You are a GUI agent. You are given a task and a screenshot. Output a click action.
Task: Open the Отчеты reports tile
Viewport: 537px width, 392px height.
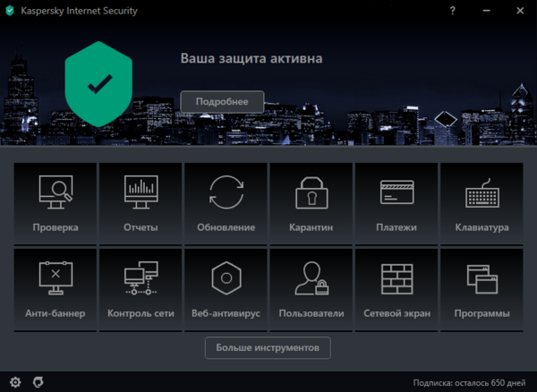pyautogui.click(x=141, y=203)
